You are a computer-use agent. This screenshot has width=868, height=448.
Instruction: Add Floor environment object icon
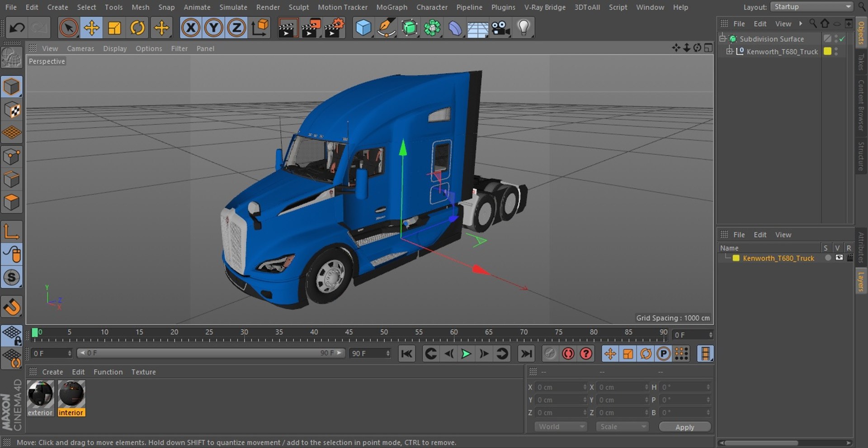coord(477,28)
